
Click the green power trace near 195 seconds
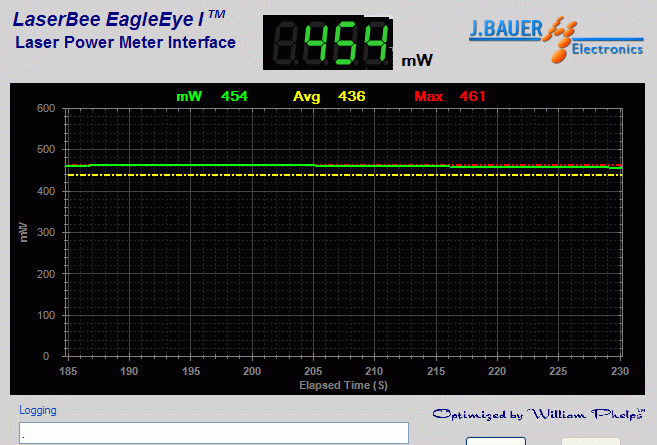[191, 165]
